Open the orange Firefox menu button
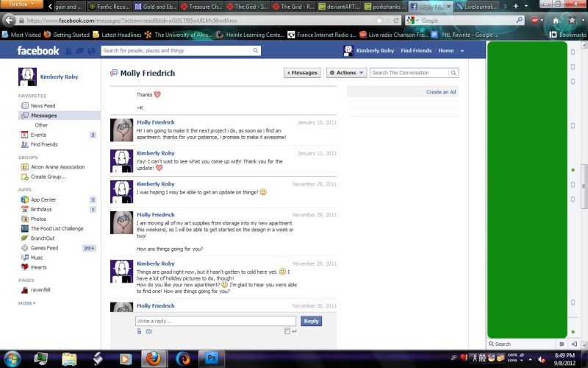 (x=21, y=4)
